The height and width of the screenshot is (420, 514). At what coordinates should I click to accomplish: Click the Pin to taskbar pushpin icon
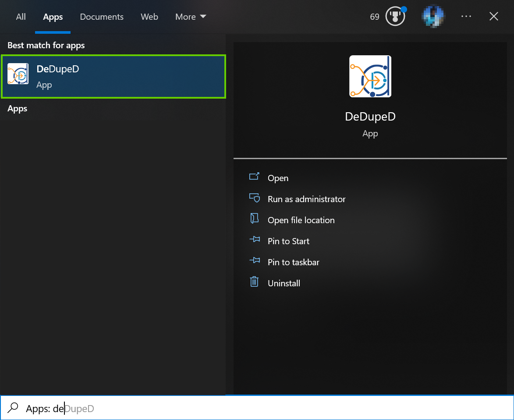pos(255,260)
